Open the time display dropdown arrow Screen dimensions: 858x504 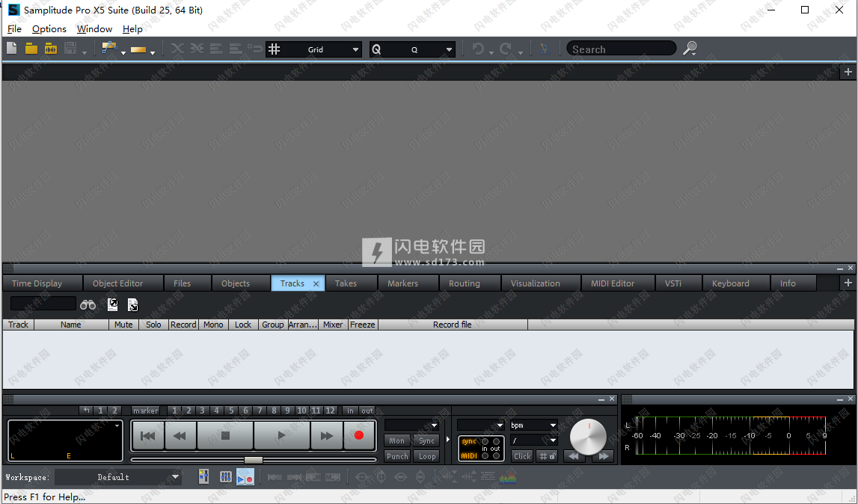117,425
